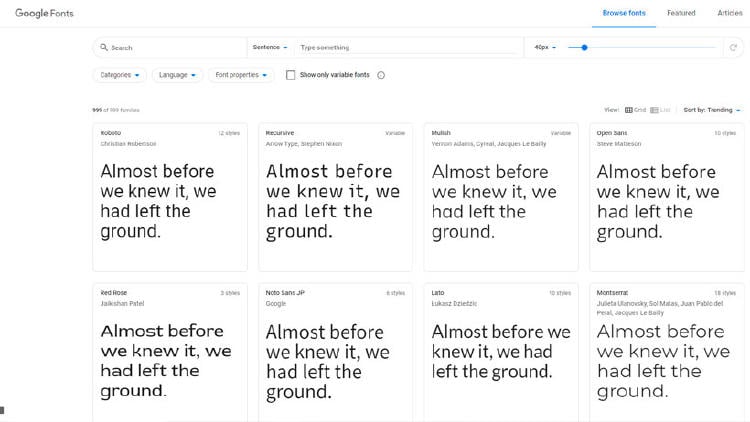The width and height of the screenshot is (750, 422).
Task: Click the Google Fonts logo
Action: 44,13
